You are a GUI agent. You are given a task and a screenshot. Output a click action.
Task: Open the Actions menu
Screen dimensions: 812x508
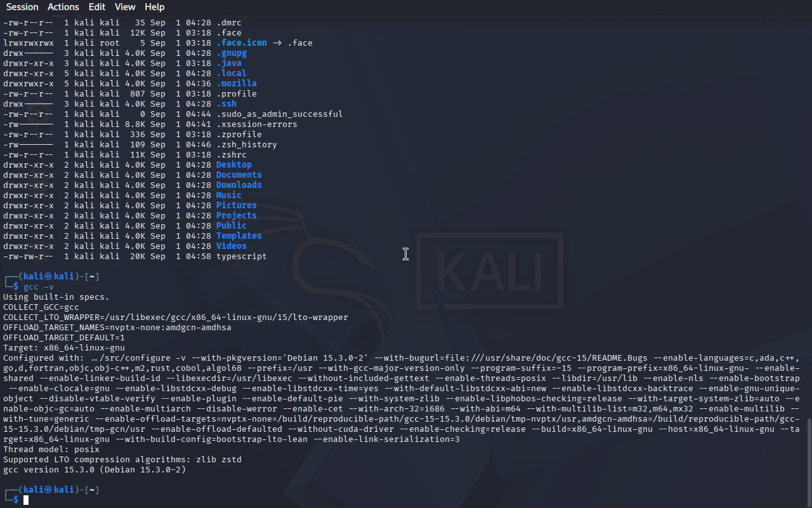[63, 7]
